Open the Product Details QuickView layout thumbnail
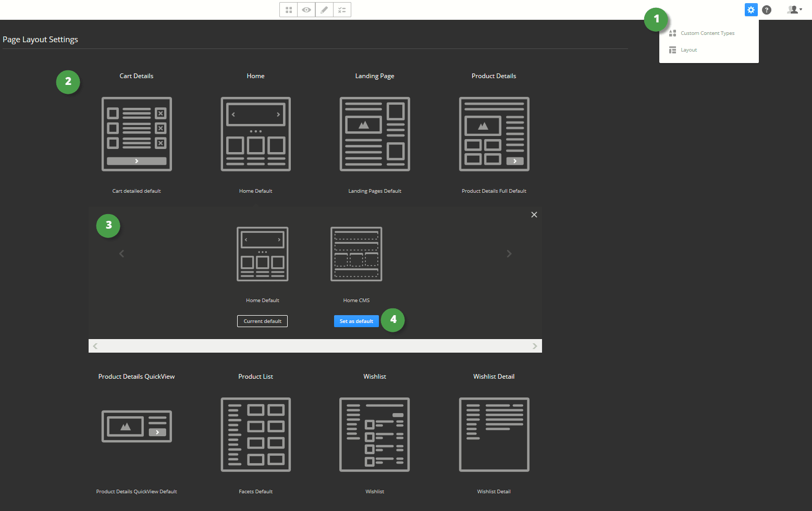The image size is (812, 511). (x=137, y=426)
